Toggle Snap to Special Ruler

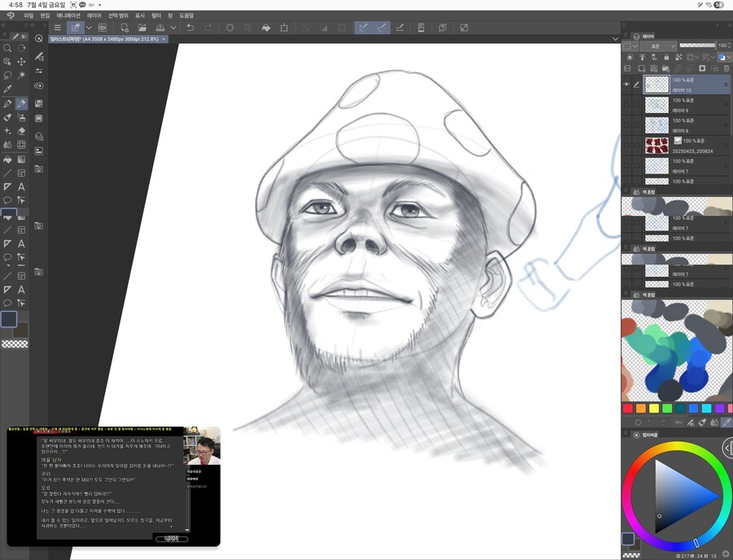coord(381,28)
